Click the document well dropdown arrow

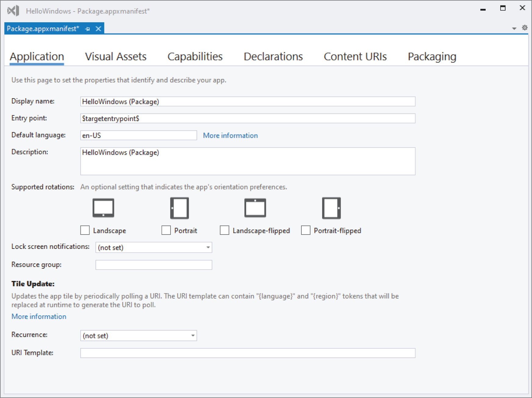click(x=514, y=27)
